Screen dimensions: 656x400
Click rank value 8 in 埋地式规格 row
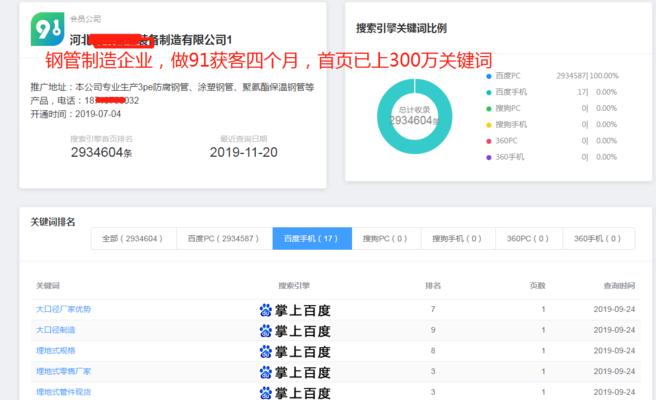pyautogui.click(x=433, y=350)
